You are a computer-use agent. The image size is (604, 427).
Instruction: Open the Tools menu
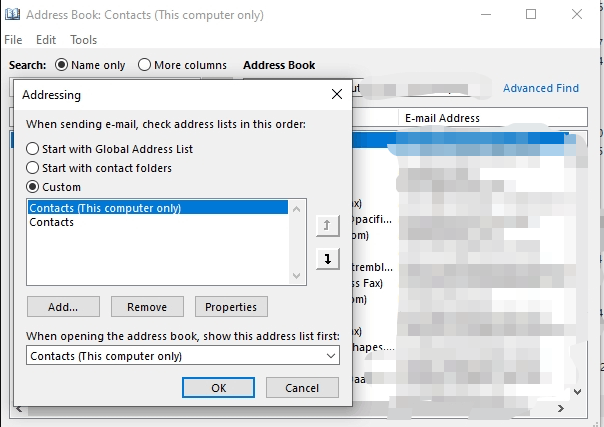click(84, 40)
